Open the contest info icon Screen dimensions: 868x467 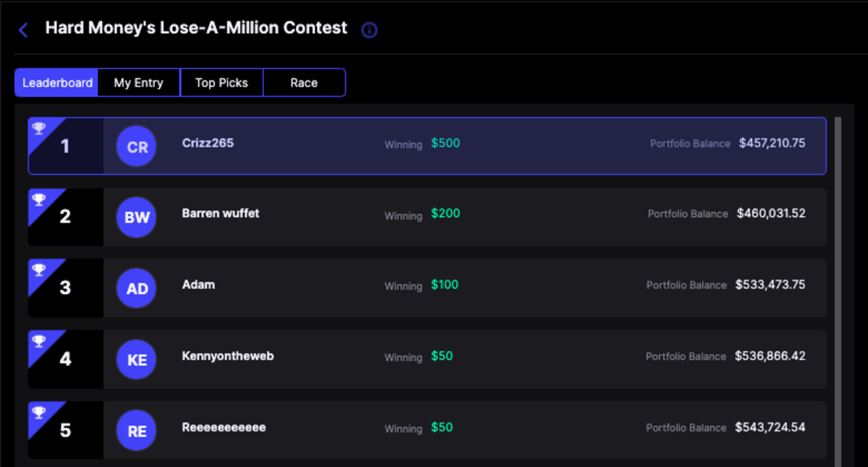pos(369,30)
